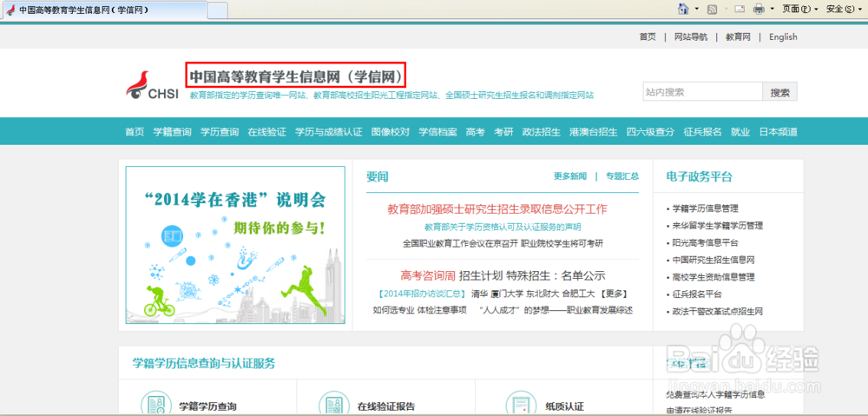The image size is (868, 416).
Task: Open 特殊招生：名单公示 link
Action: click(x=556, y=275)
